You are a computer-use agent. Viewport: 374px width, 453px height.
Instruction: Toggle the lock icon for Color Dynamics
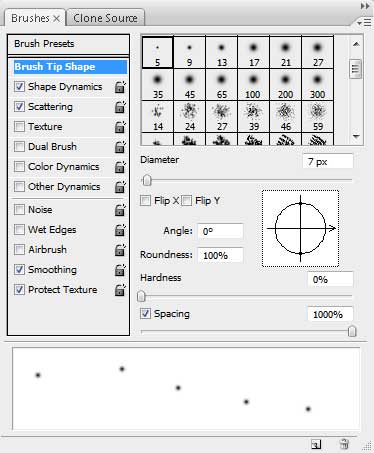coord(120,167)
